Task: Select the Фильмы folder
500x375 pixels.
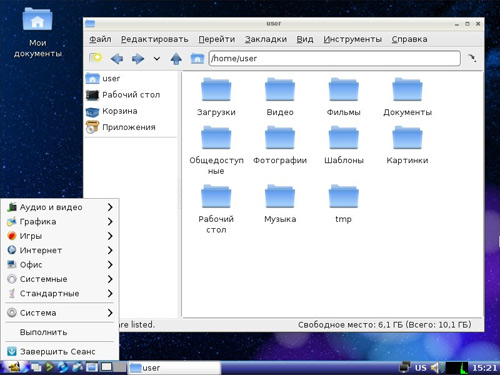Action: pyautogui.click(x=343, y=97)
